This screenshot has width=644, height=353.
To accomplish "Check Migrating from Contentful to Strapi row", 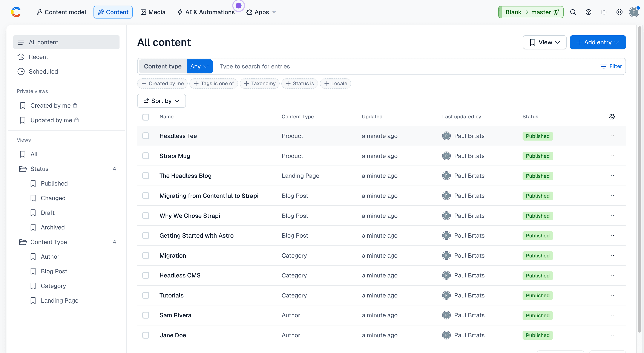I will coord(146,196).
